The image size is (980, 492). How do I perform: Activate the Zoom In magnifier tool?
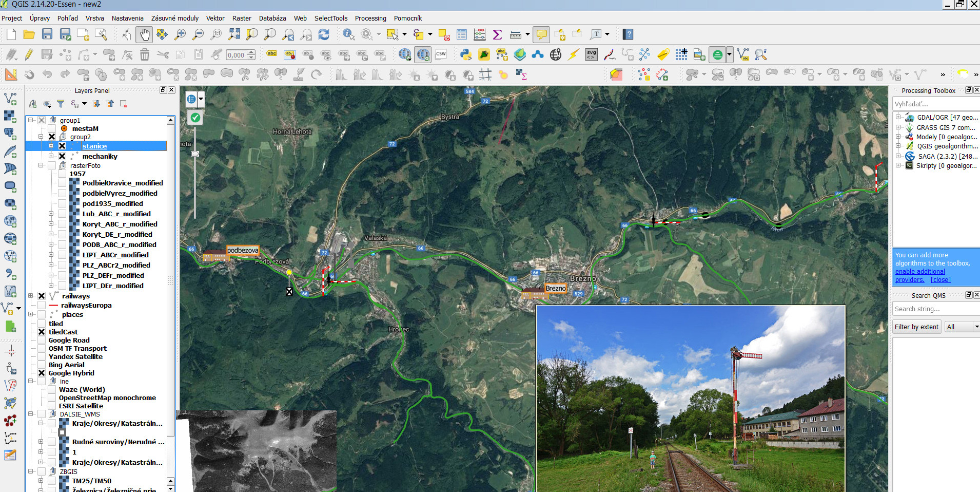point(180,34)
